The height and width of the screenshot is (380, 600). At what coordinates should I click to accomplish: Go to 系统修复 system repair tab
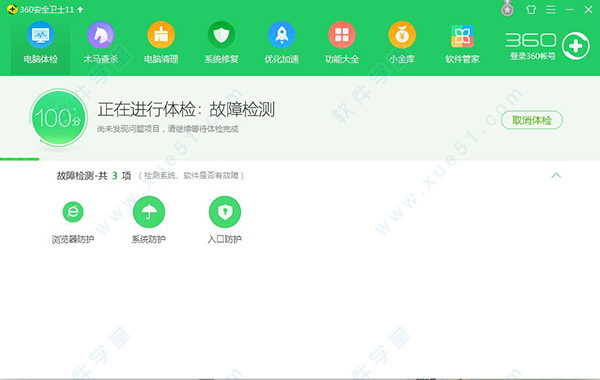coord(221,43)
